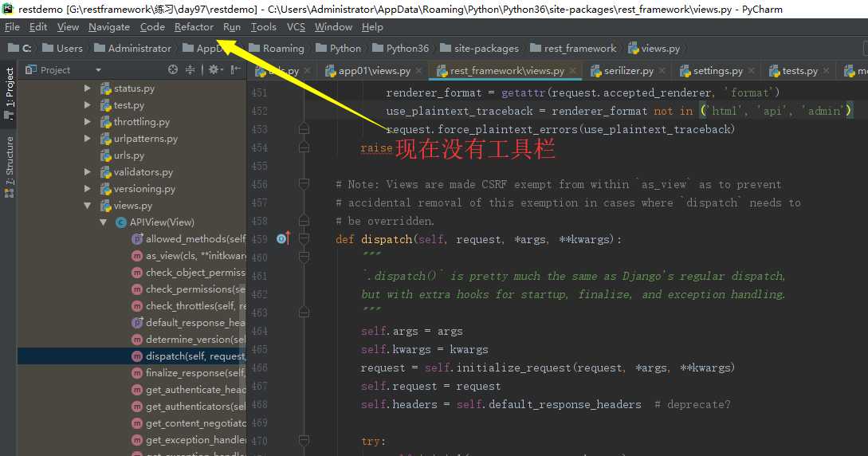This screenshot has height=456, width=868.
Task: Close the tests.py tab
Action: [826, 71]
